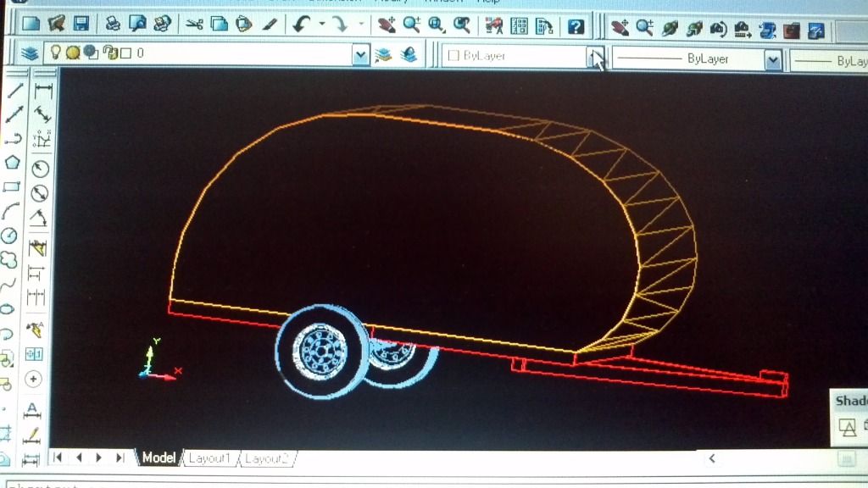The width and height of the screenshot is (868, 488).
Task: Select 3D Continuous Orbit tool
Action: (694, 28)
